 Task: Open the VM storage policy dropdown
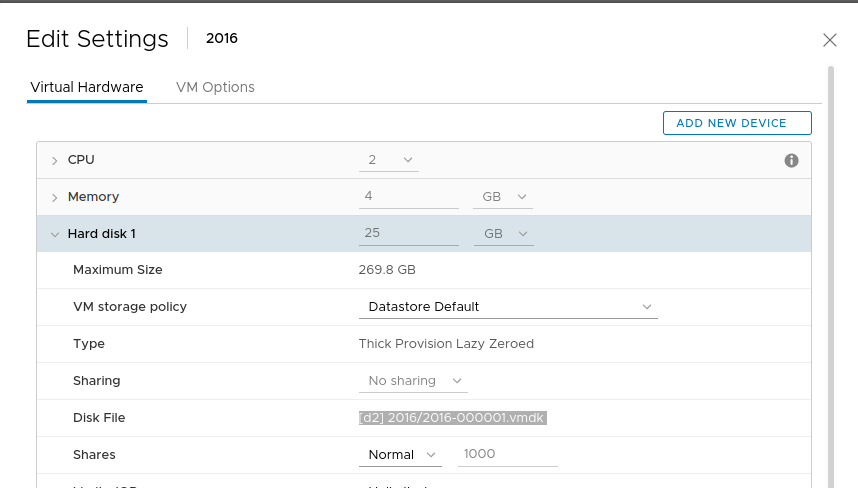pos(508,307)
